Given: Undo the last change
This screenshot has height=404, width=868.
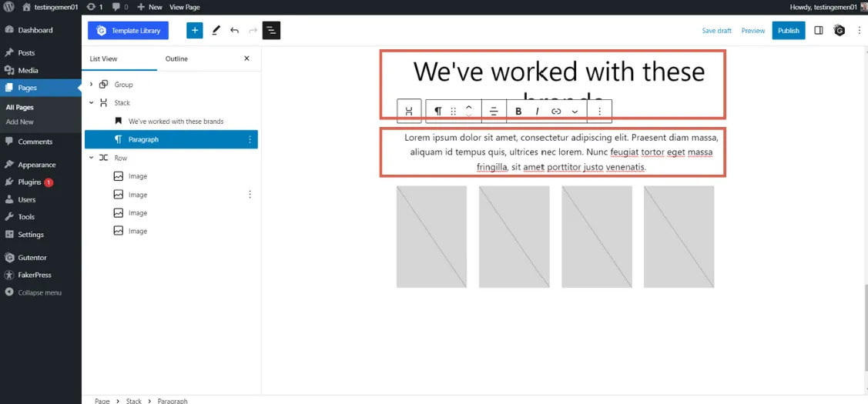Looking at the screenshot, I should coord(235,31).
